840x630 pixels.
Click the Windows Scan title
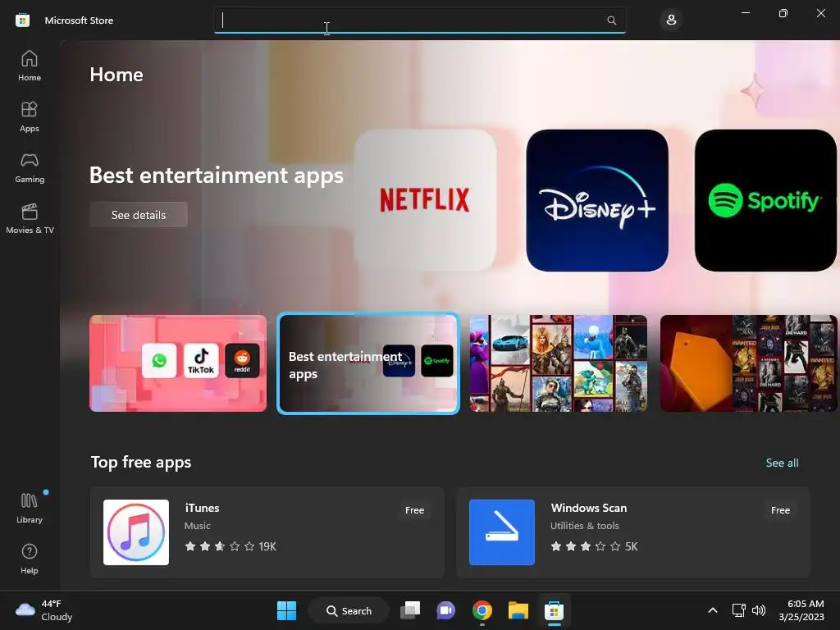click(x=589, y=508)
